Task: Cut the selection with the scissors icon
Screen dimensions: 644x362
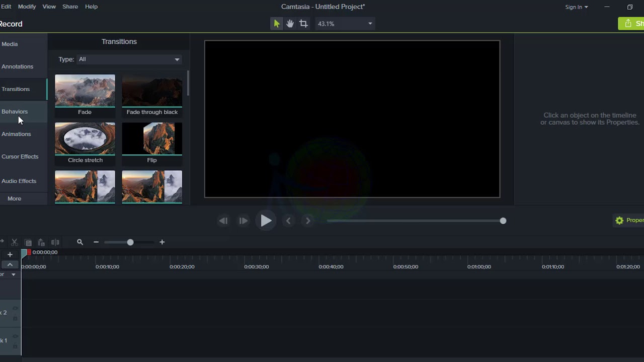Action: pyautogui.click(x=14, y=242)
